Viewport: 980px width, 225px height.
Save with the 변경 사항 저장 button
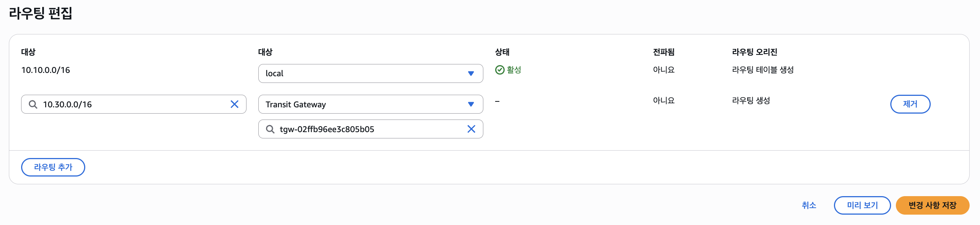(x=932, y=205)
